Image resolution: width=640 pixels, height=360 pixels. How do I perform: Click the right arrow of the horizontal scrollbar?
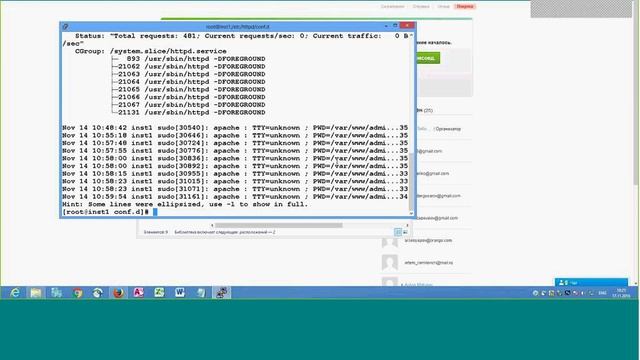[x=407, y=225]
